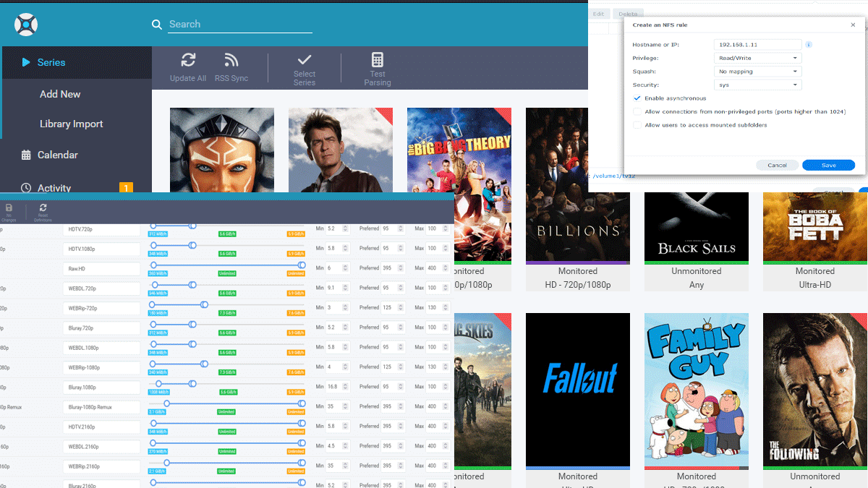Click the Reset Definitions icon
868x488 pixels.
43,208
